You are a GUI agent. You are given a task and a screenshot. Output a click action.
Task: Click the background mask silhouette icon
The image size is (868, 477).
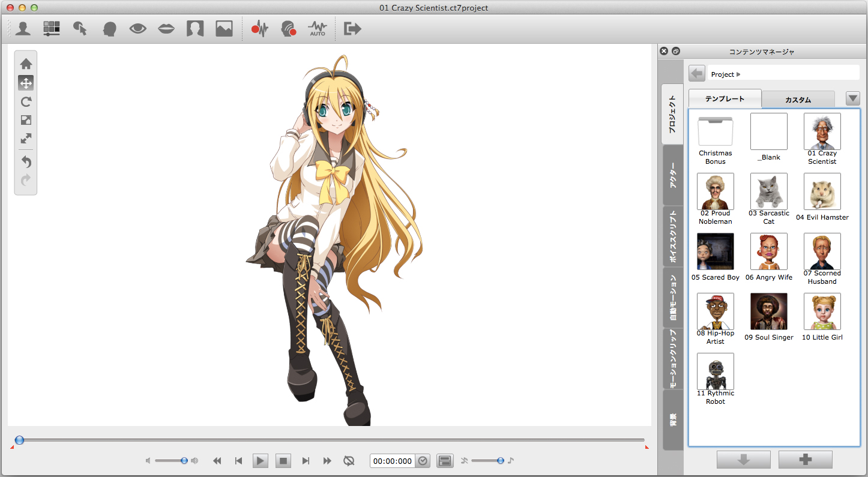click(195, 28)
